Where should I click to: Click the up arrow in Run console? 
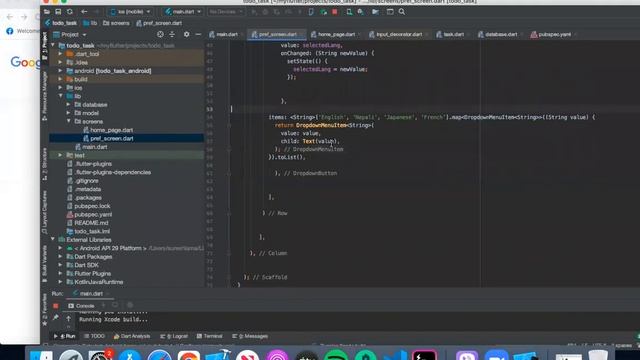[69, 318]
